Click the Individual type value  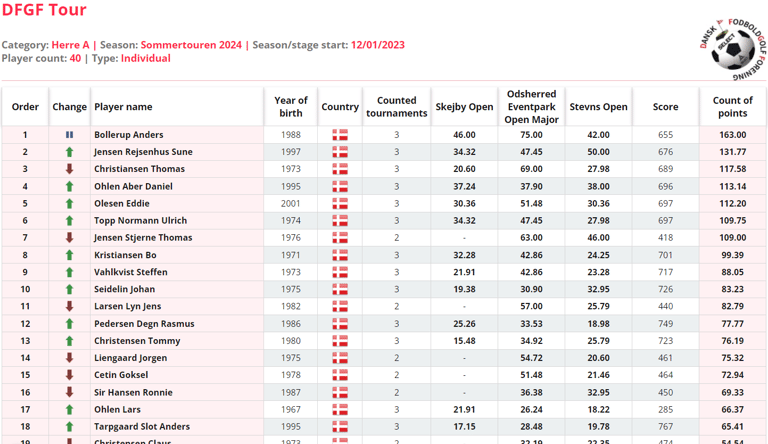click(x=145, y=58)
